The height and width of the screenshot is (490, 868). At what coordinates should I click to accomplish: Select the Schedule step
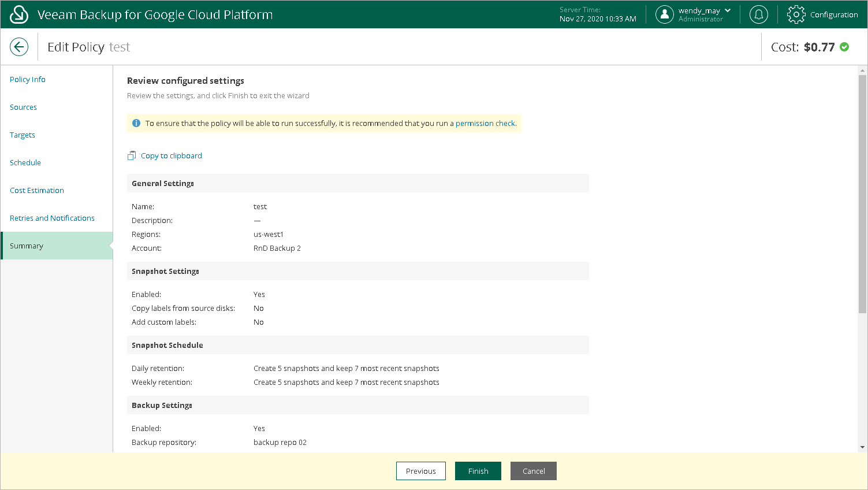tap(25, 163)
